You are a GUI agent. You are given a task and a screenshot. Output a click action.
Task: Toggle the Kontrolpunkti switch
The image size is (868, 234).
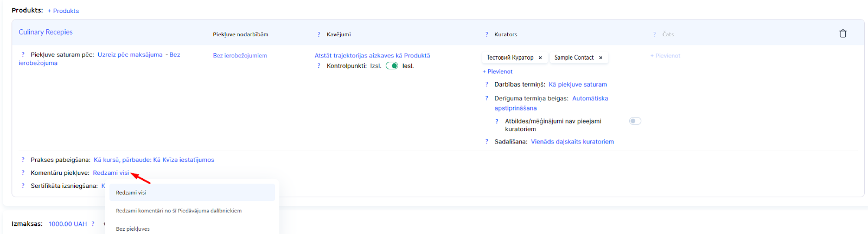point(392,66)
